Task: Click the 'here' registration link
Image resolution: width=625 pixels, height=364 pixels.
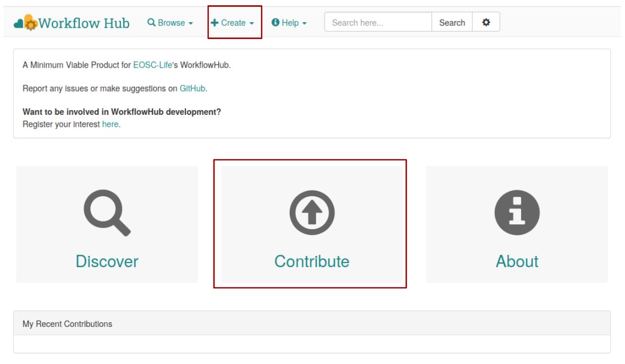Action: (x=110, y=124)
